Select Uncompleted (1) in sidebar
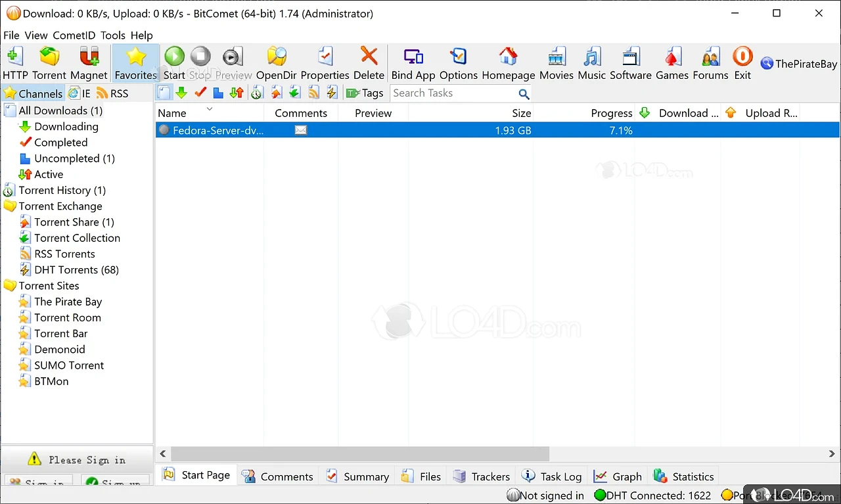Image resolution: width=841 pixels, height=504 pixels. [75, 158]
